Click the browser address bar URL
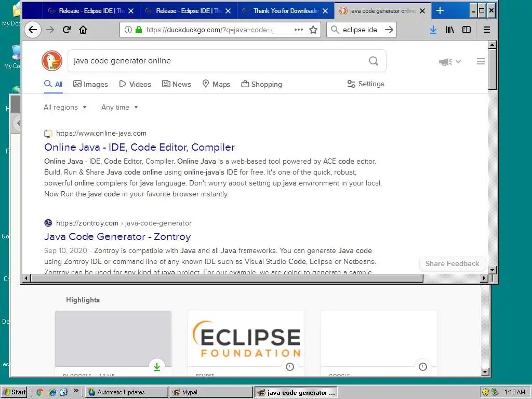 pyautogui.click(x=210, y=30)
